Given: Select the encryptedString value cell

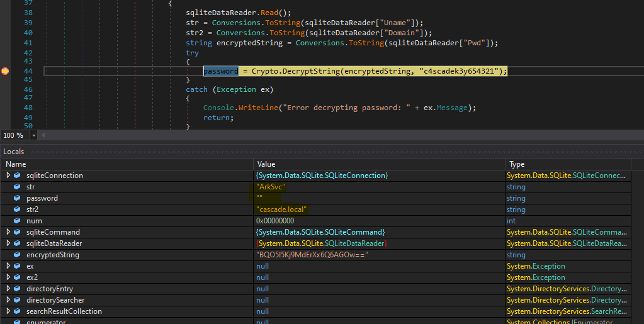Looking at the screenshot, I should [x=312, y=255].
